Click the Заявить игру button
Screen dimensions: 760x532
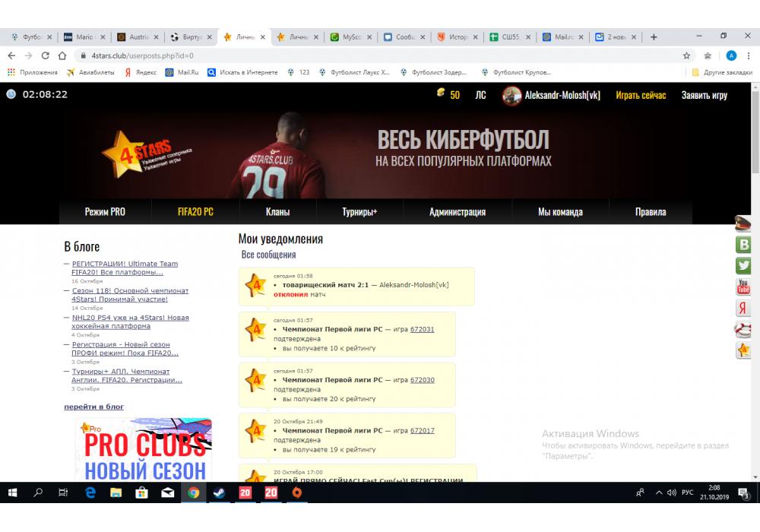point(704,95)
